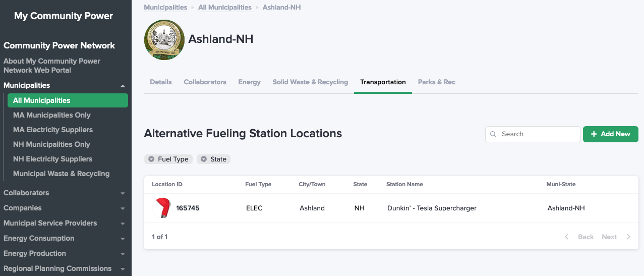Image resolution: width=644 pixels, height=276 pixels.
Task: Expand the Collaborators sidebar section
Action: point(123,193)
